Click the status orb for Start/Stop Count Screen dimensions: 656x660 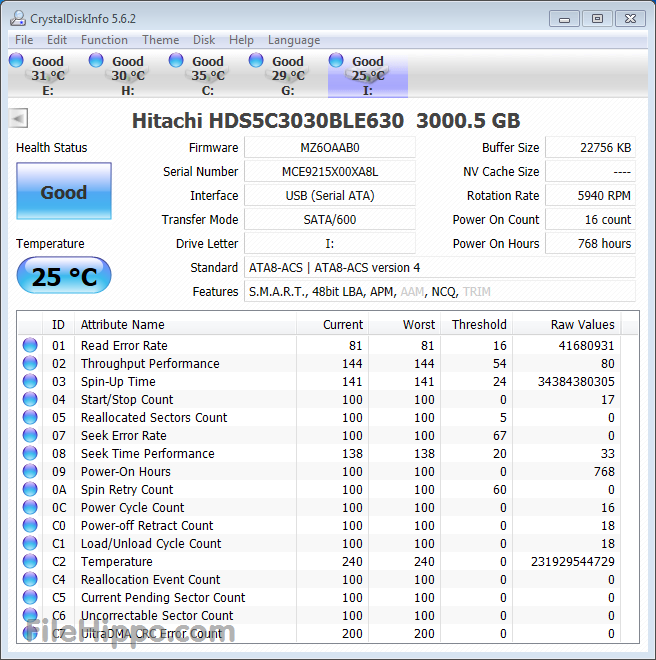pyautogui.click(x=30, y=399)
